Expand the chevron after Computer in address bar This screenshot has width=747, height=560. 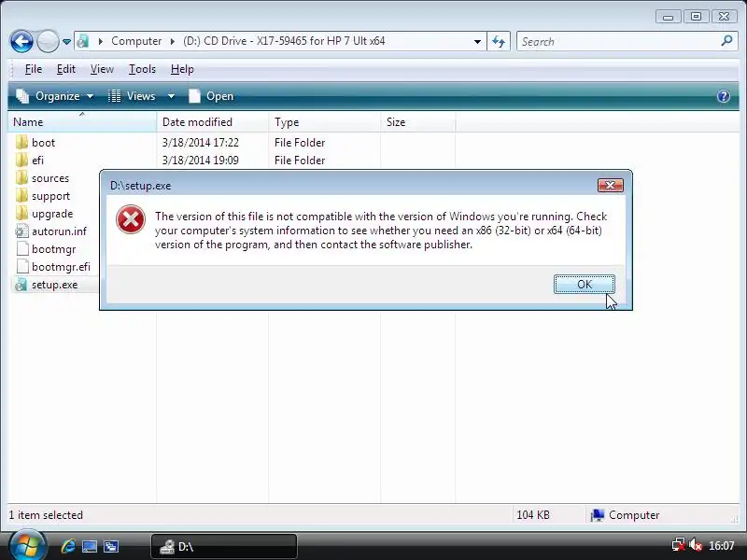pyautogui.click(x=172, y=41)
